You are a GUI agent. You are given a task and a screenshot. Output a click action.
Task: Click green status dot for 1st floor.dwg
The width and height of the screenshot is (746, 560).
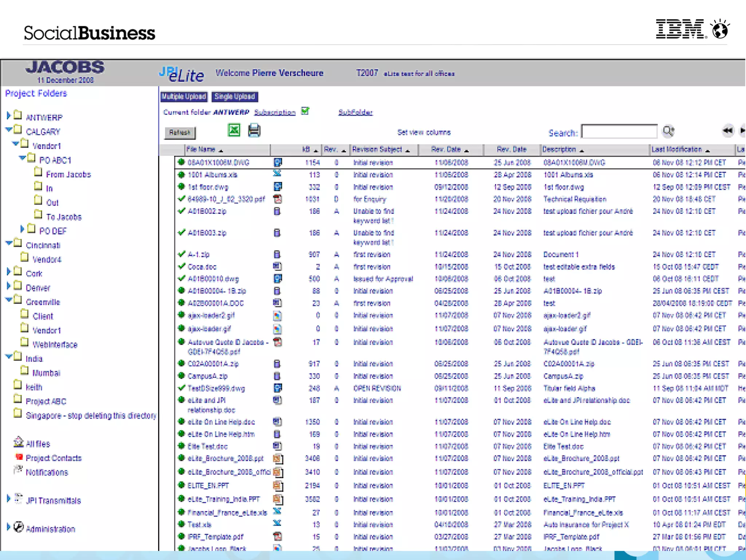pyautogui.click(x=181, y=187)
